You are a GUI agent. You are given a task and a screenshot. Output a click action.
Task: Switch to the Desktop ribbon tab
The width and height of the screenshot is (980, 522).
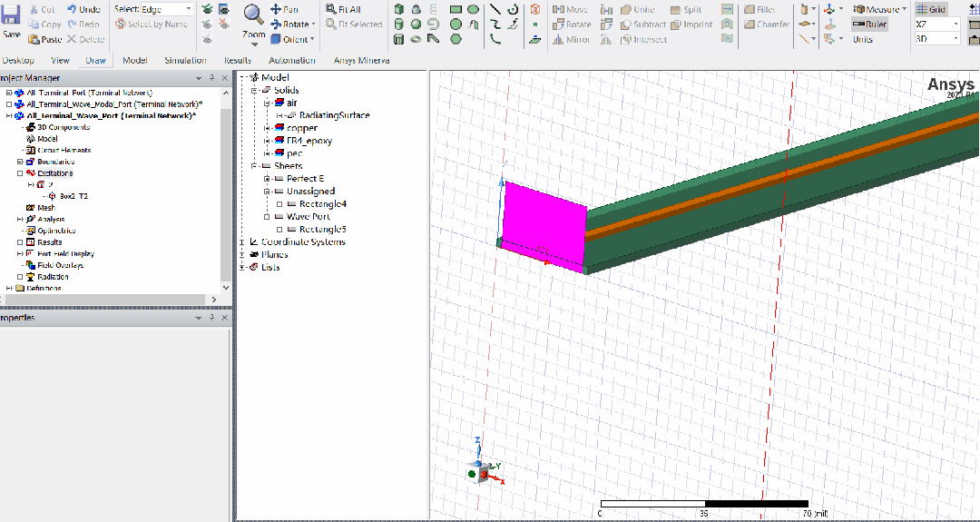18,61
